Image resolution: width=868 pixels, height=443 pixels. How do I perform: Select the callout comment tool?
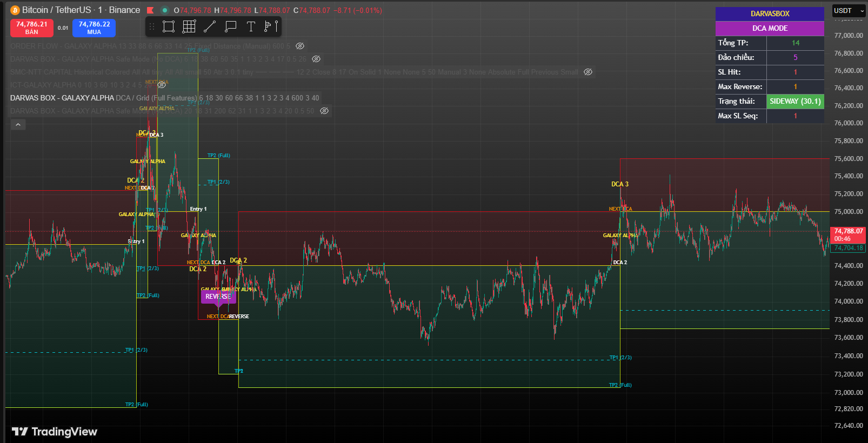231,26
